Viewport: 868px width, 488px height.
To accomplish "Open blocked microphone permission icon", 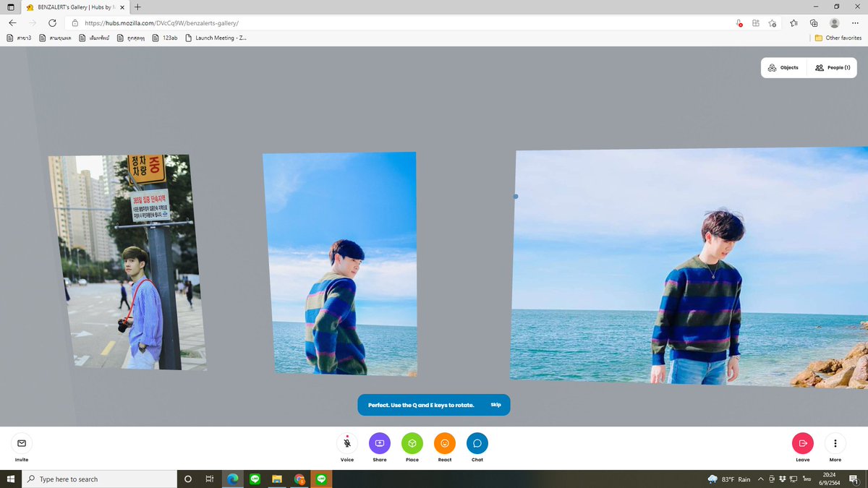I will click(x=739, y=23).
